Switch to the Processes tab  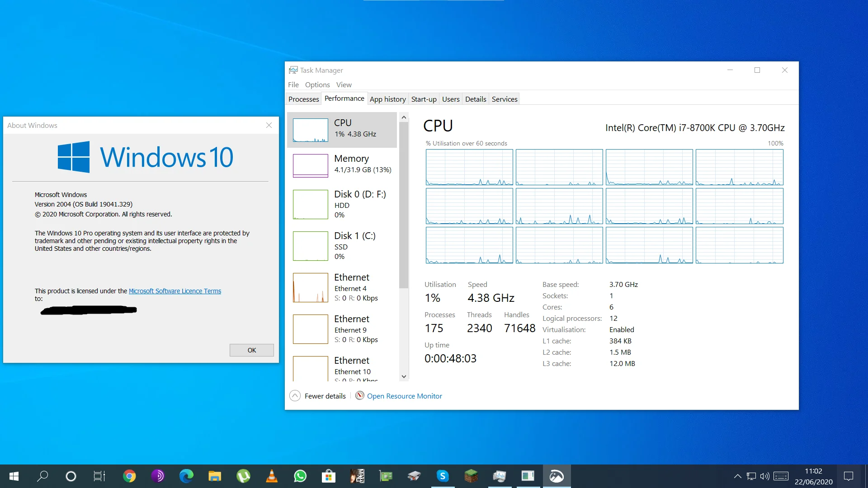point(304,99)
